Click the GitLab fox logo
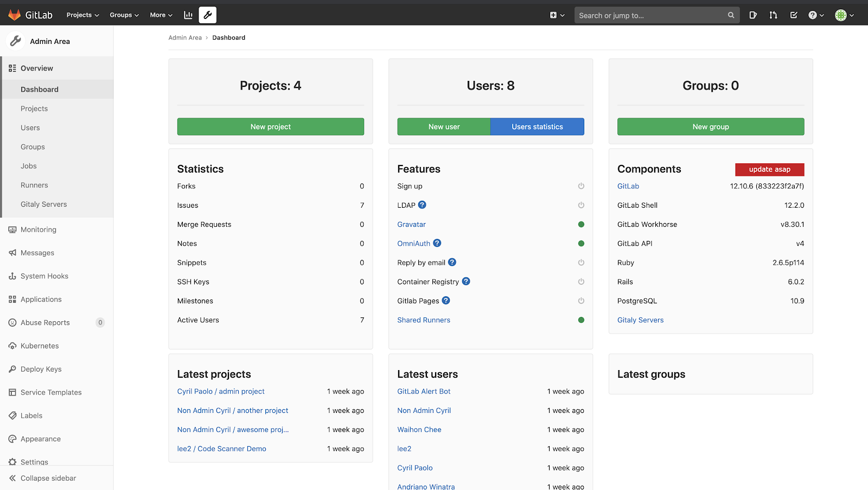Viewport: 868px width, 490px height. point(14,15)
